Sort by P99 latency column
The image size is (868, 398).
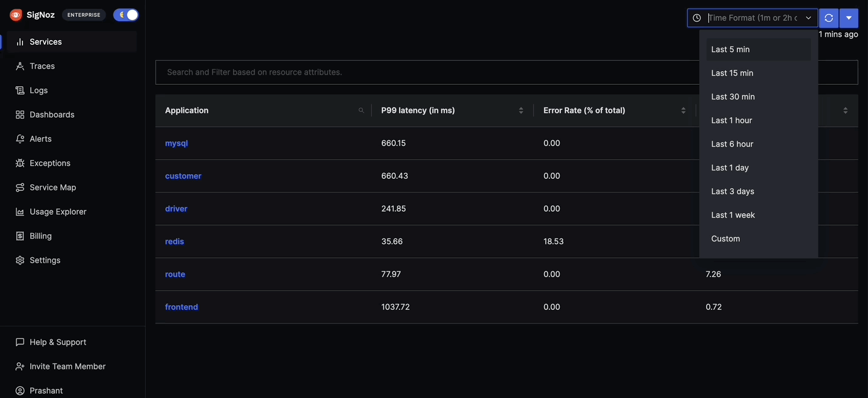[521, 110]
